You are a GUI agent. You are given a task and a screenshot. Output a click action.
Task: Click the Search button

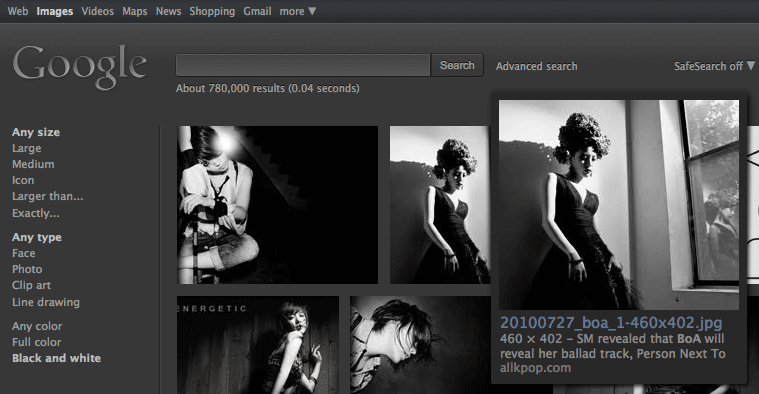point(457,65)
